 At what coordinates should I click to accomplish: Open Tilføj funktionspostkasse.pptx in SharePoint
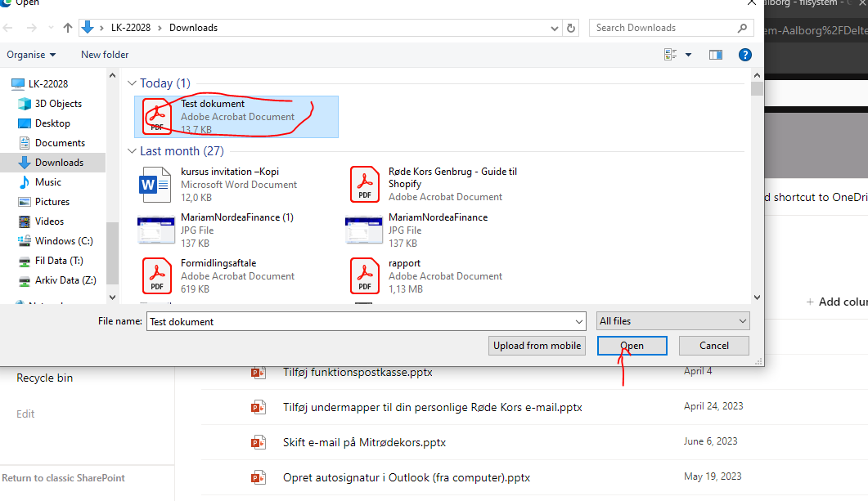[x=358, y=372]
